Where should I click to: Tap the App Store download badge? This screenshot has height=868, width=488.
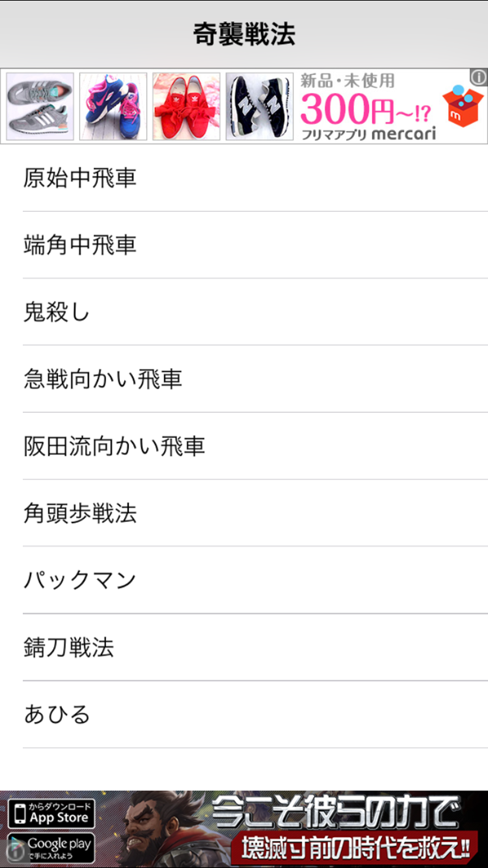[51, 814]
